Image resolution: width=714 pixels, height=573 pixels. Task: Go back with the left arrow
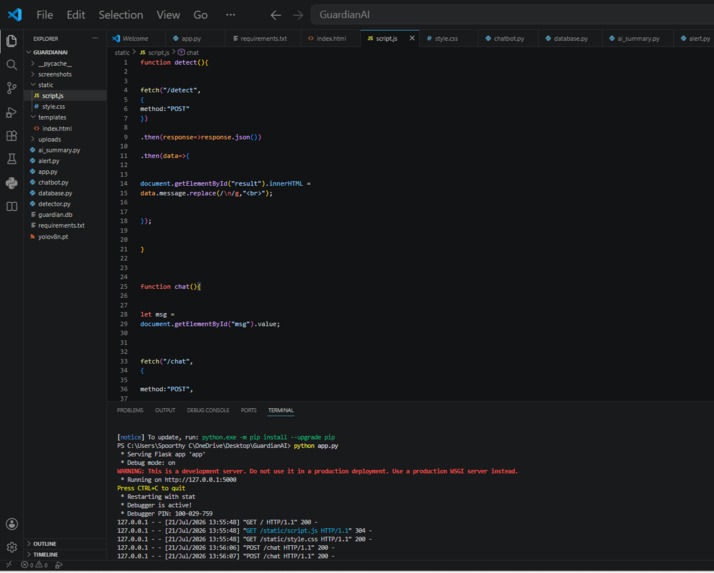click(x=275, y=15)
